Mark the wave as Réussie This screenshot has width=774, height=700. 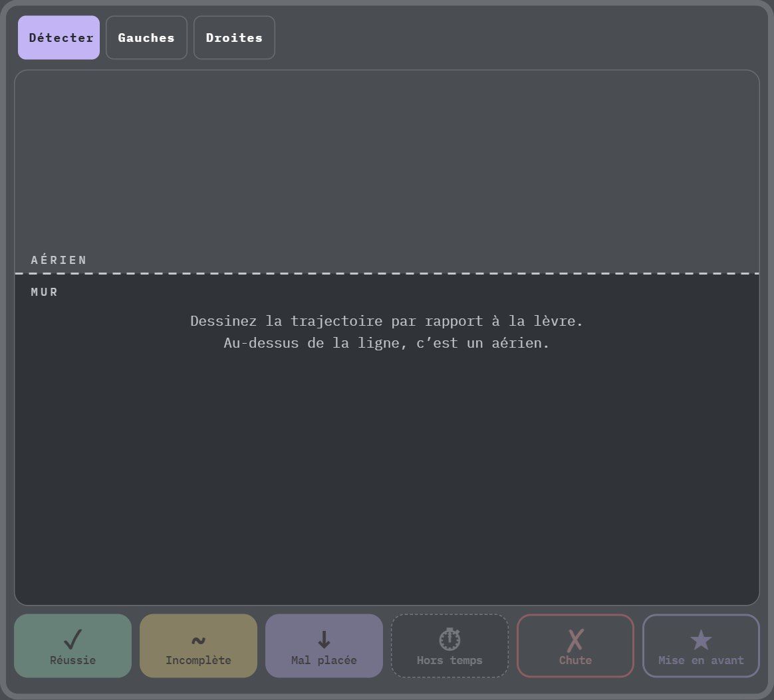pyautogui.click(x=72, y=645)
